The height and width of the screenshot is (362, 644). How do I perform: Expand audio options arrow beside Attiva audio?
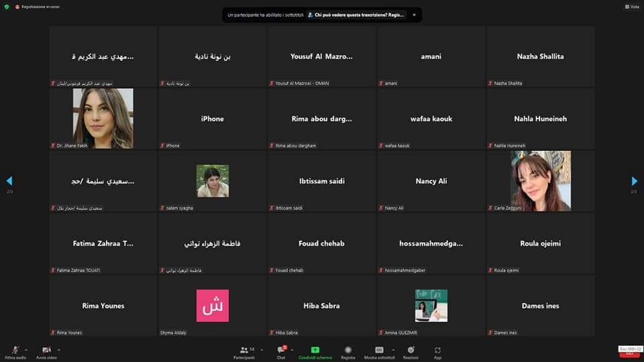point(26,349)
